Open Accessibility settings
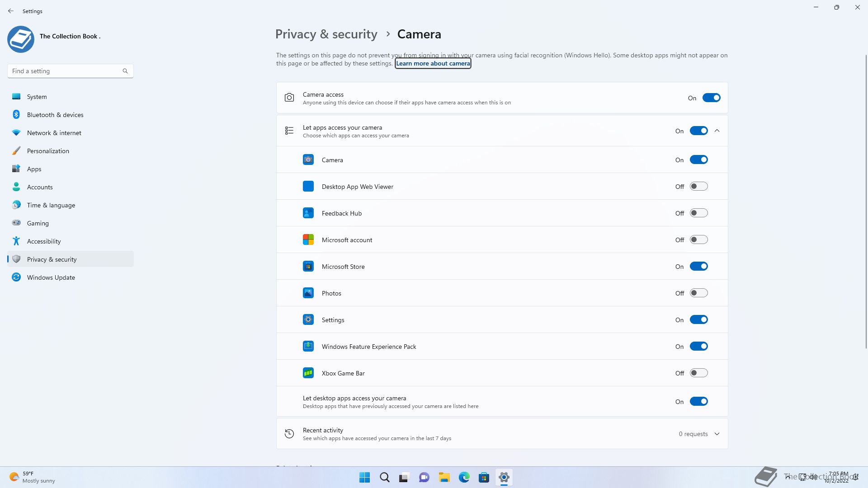868x488 pixels. [71, 241]
